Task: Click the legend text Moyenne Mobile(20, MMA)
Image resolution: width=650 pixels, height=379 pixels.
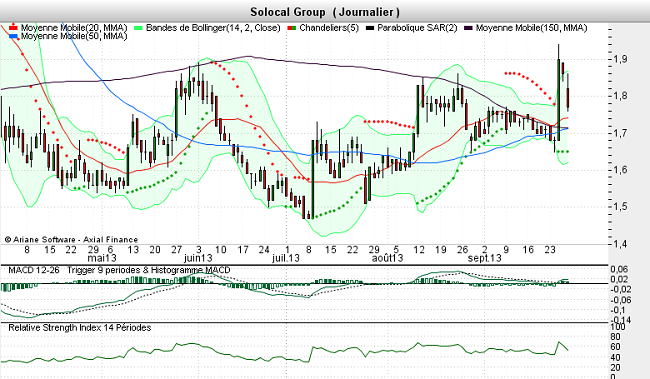Action: click(x=74, y=28)
